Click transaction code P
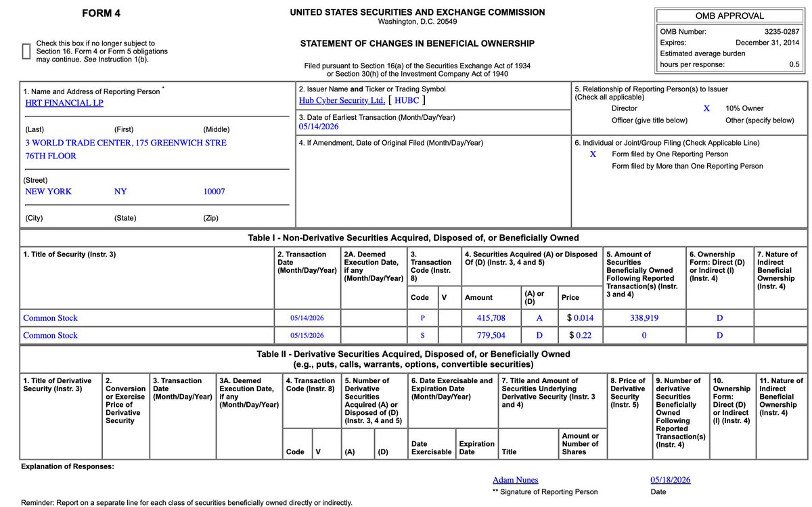Image resolution: width=812 pixels, height=507 pixels. click(422, 317)
